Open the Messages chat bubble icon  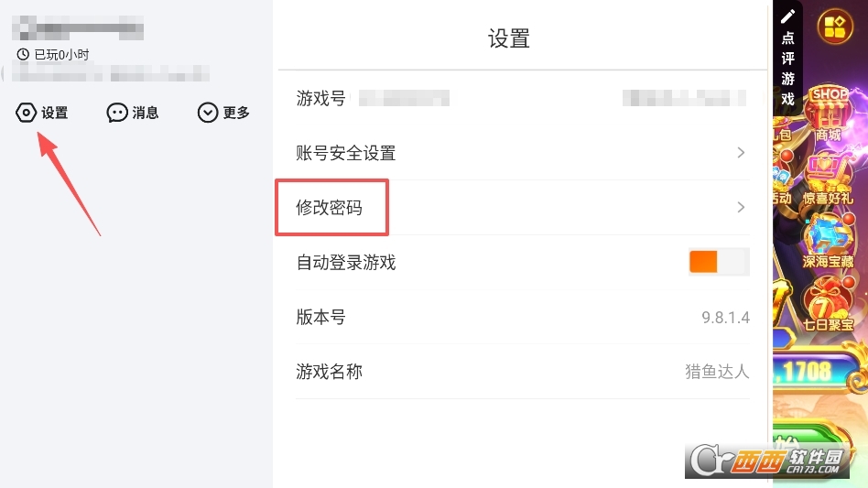[x=117, y=113]
